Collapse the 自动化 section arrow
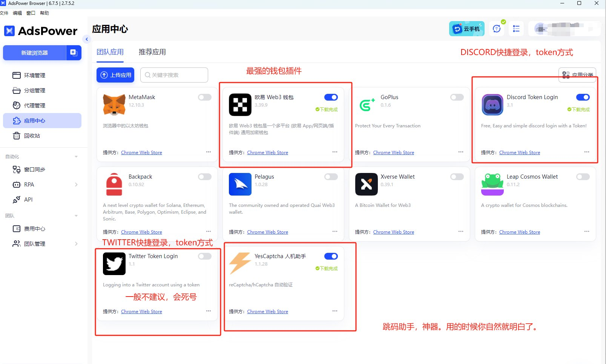 (76, 157)
